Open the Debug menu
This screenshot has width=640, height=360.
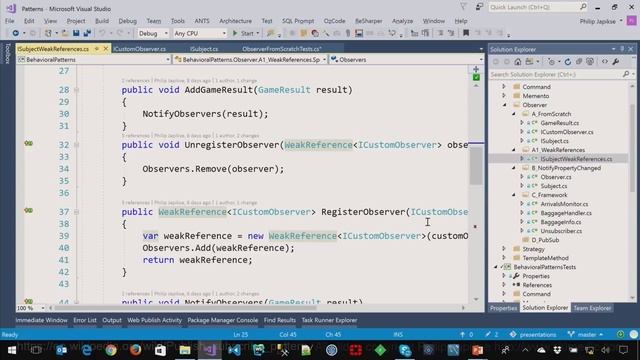click(x=127, y=21)
